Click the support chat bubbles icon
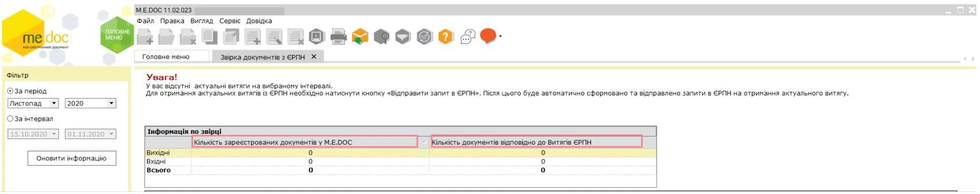980x194 pixels. point(468,36)
